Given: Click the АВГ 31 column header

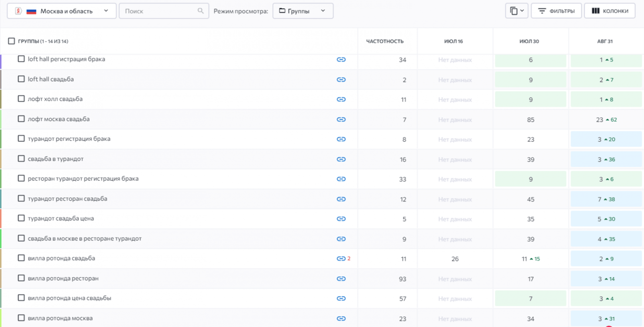Looking at the screenshot, I should 605,41.
